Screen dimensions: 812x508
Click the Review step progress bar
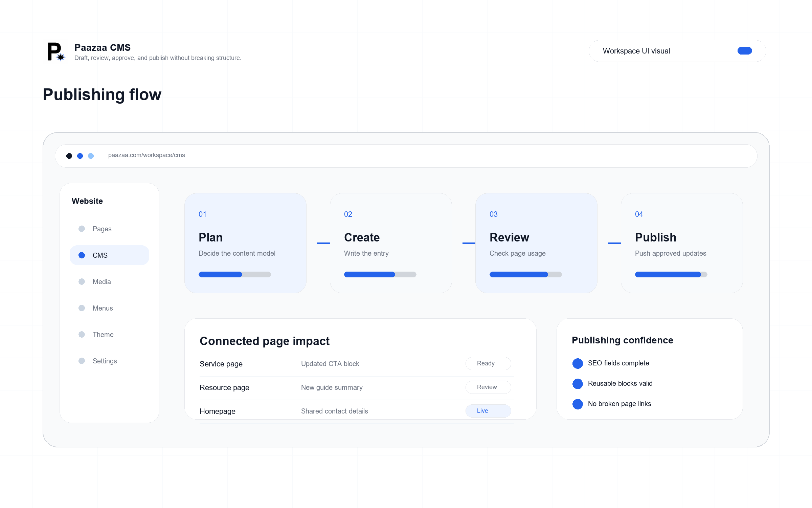[x=526, y=275]
